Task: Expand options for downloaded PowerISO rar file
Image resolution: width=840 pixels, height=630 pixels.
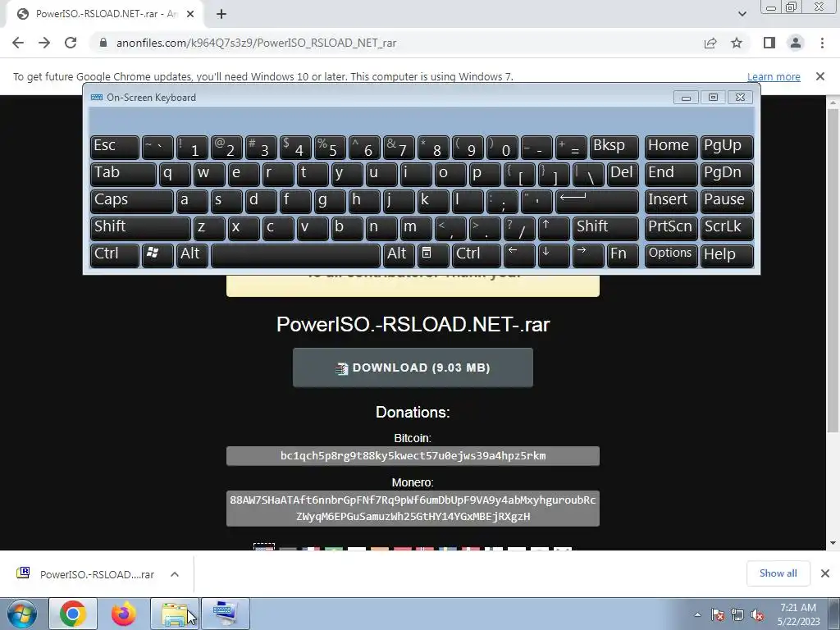Action: [174, 574]
